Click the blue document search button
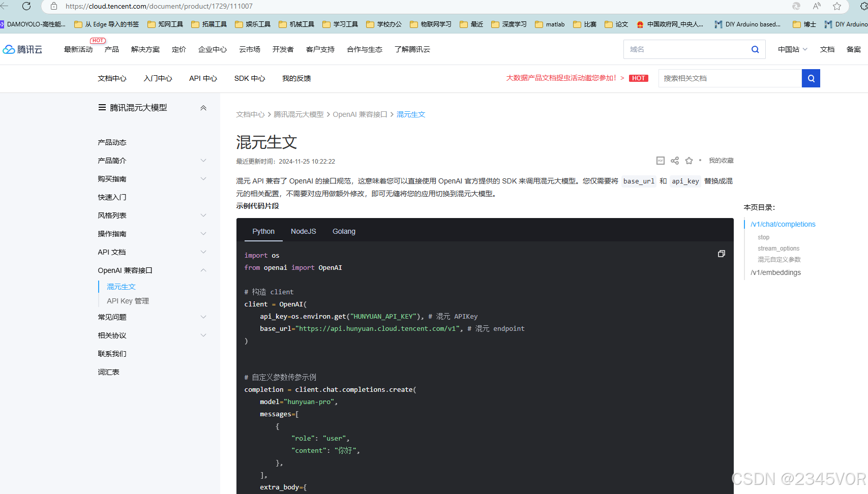 (x=811, y=78)
